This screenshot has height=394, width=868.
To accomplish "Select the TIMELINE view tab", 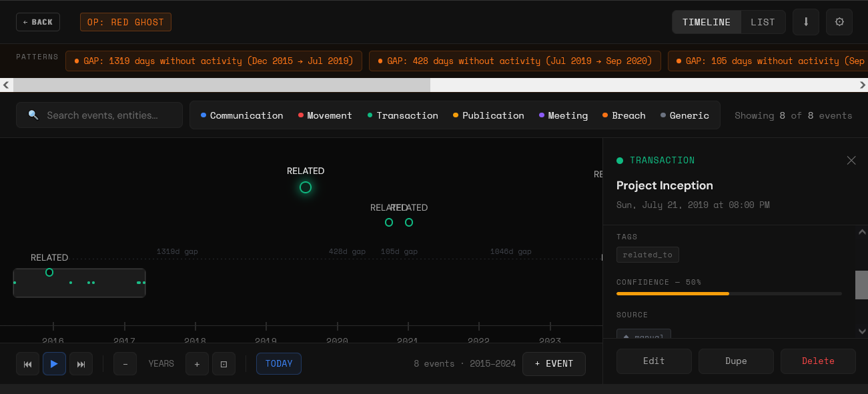I will pyautogui.click(x=707, y=22).
